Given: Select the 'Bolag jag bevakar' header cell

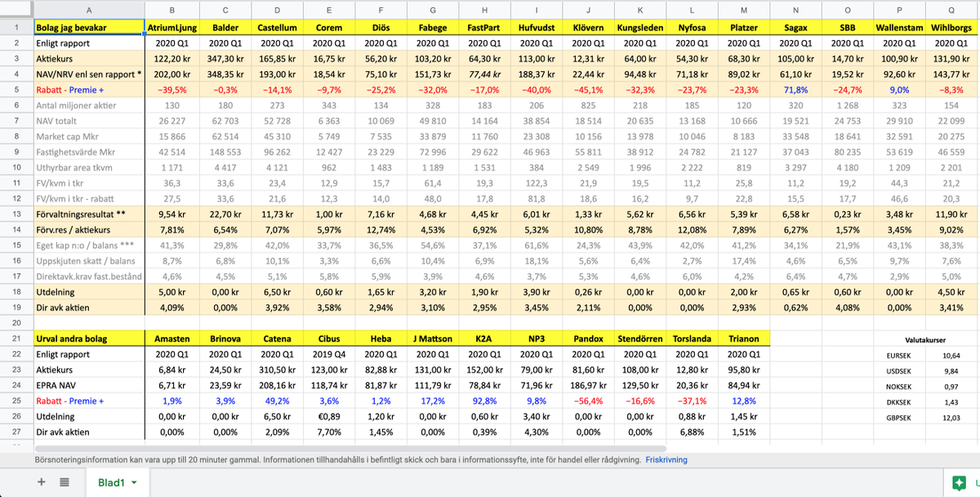Looking at the screenshot, I should pos(89,27).
